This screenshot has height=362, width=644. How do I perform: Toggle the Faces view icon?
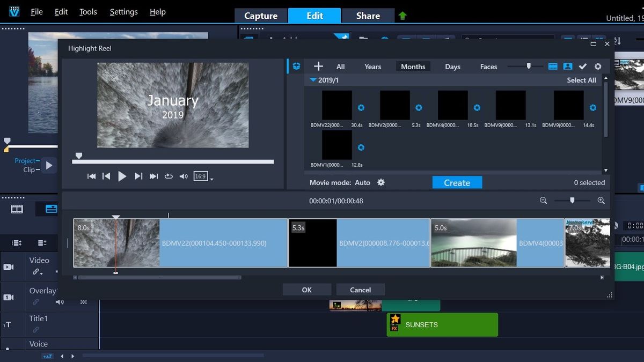click(x=567, y=67)
